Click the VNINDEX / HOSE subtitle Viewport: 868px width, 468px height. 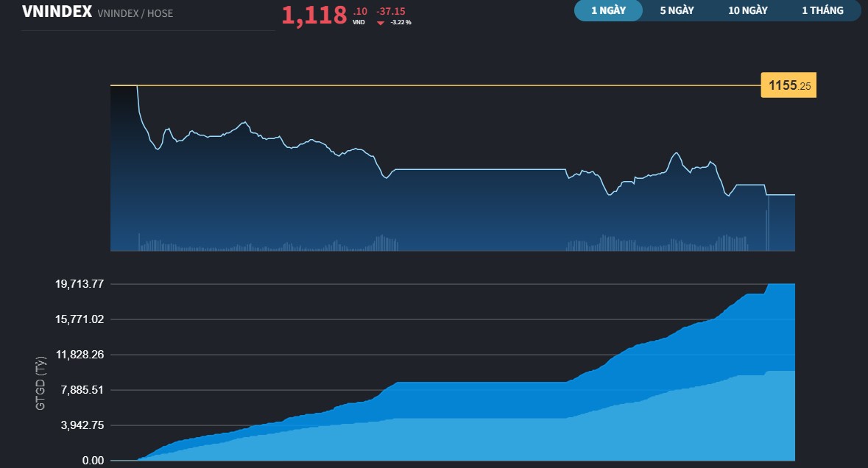click(135, 13)
